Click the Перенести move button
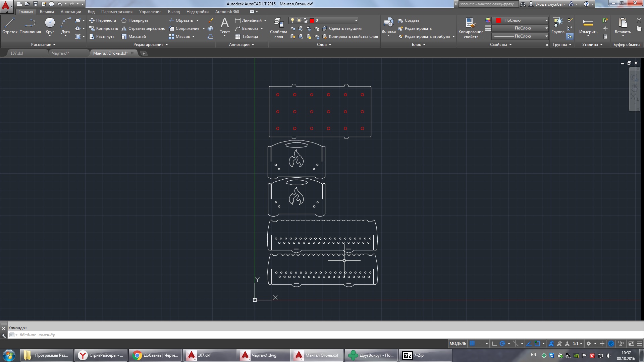The width and height of the screenshot is (644, 362). coord(103,20)
